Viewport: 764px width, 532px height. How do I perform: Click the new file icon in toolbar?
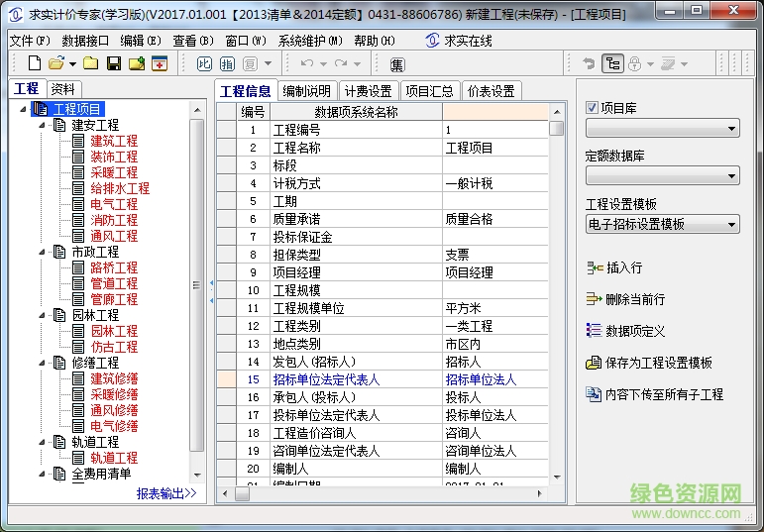click(35, 63)
